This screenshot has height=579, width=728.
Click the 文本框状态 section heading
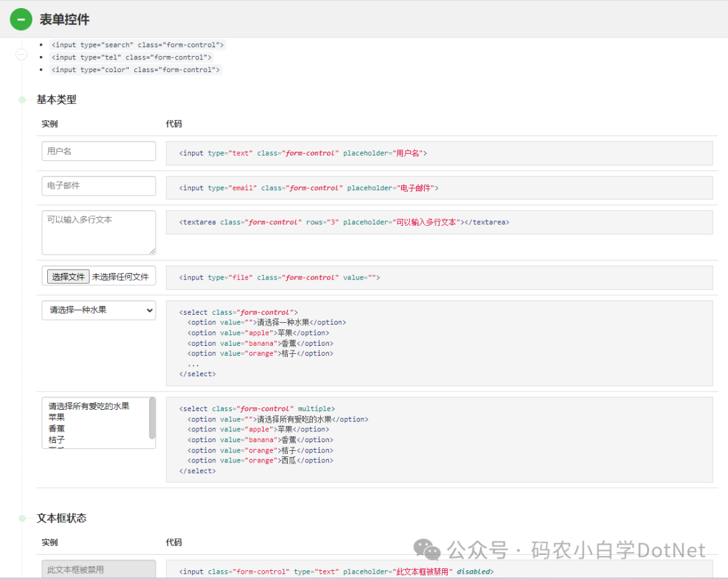click(x=61, y=518)
